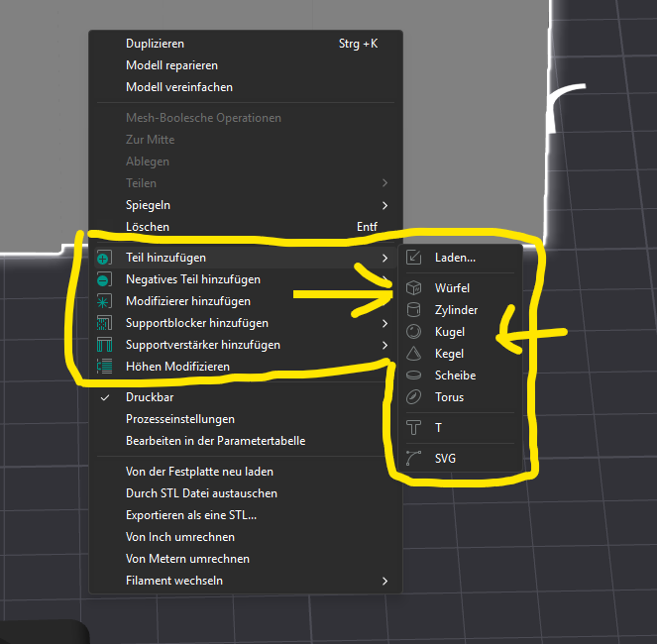Choose the SVG submenu entry
The width and height of the screenshot is (657, 644).
[460, 458]
